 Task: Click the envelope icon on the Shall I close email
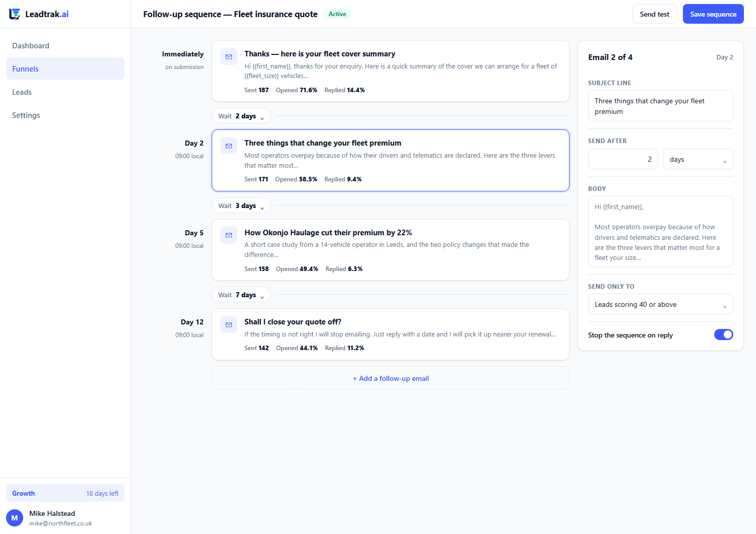tap(229, 325)
